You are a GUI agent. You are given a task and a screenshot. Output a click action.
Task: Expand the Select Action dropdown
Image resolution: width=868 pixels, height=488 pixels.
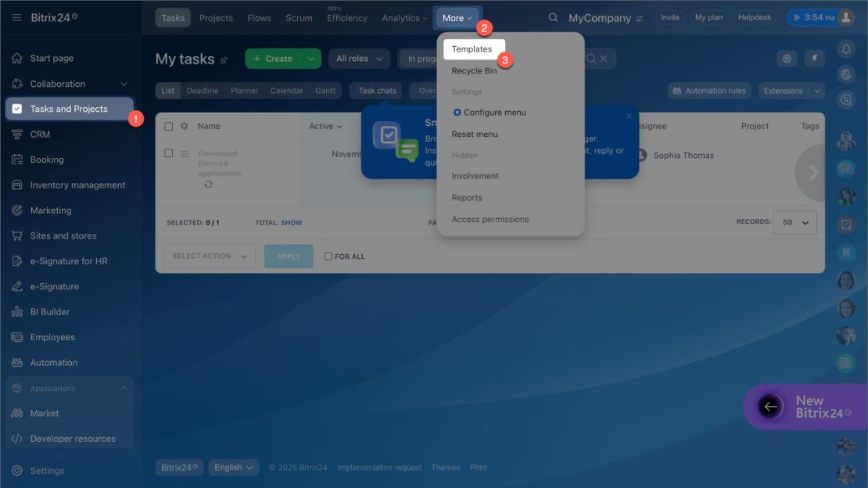coord(210,256)
